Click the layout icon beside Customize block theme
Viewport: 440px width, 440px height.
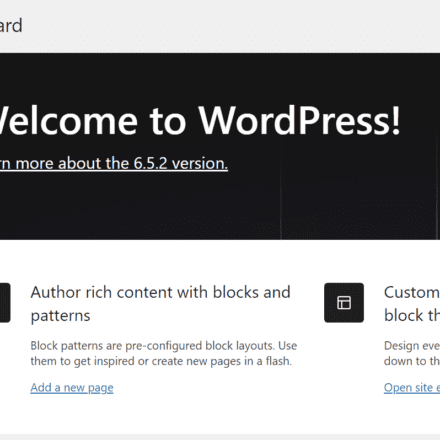(344, 303)
